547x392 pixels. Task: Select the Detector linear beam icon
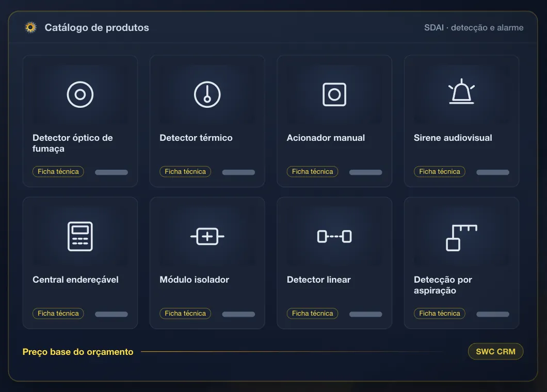pos(334,236)
